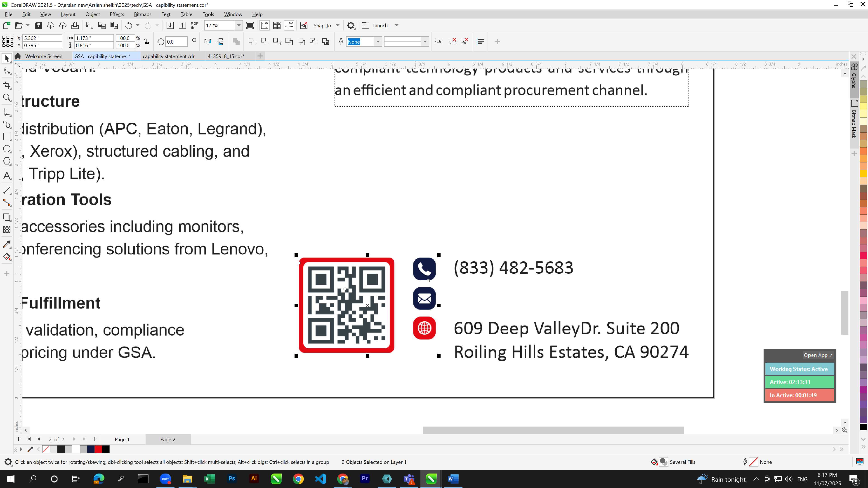This screenshot has height=488, width=868.
Task: Click the No Fill swatch in document palette
Action: click(46, 449)
